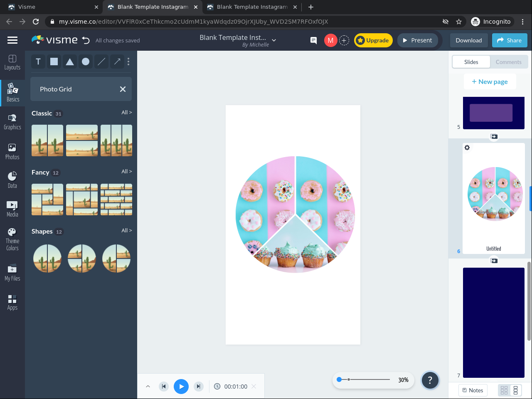Open the Photos panel

tap(12, 152)
